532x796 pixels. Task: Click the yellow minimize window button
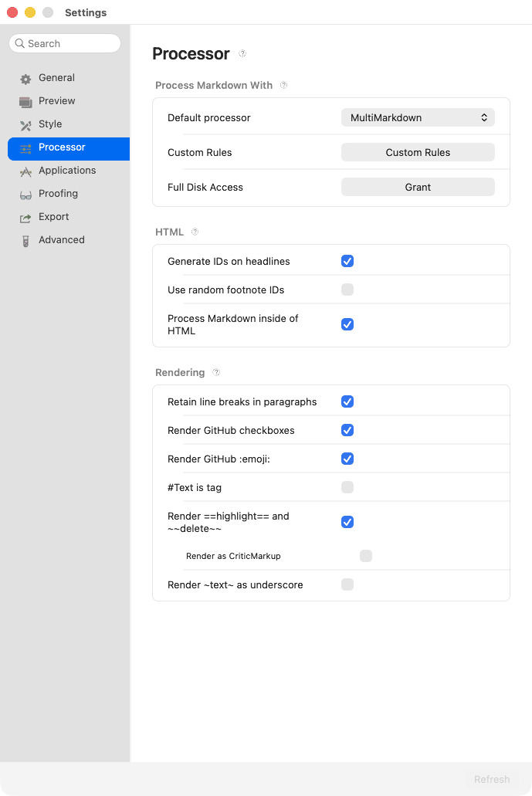tap(30, 12)
